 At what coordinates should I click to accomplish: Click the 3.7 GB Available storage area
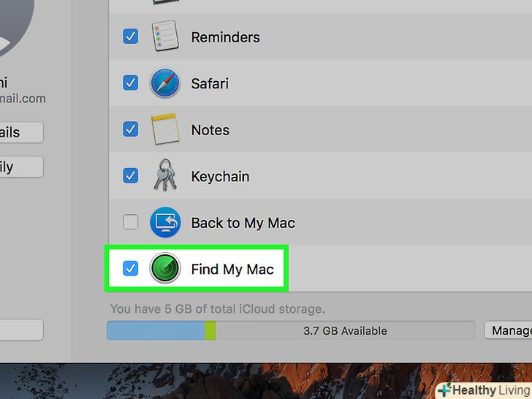coord(345,330)
